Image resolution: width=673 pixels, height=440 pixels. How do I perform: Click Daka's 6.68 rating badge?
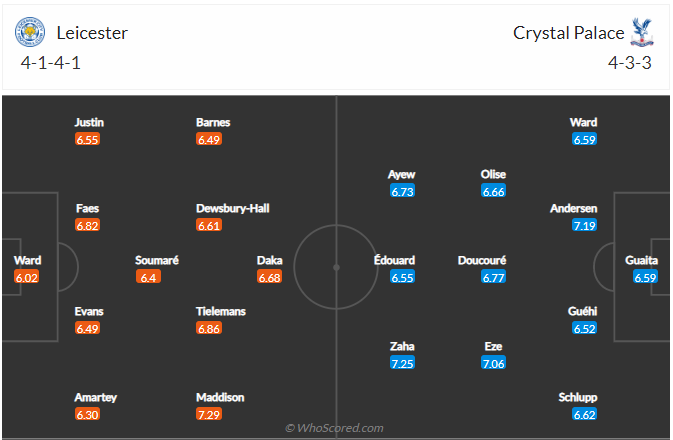(270, 277)
